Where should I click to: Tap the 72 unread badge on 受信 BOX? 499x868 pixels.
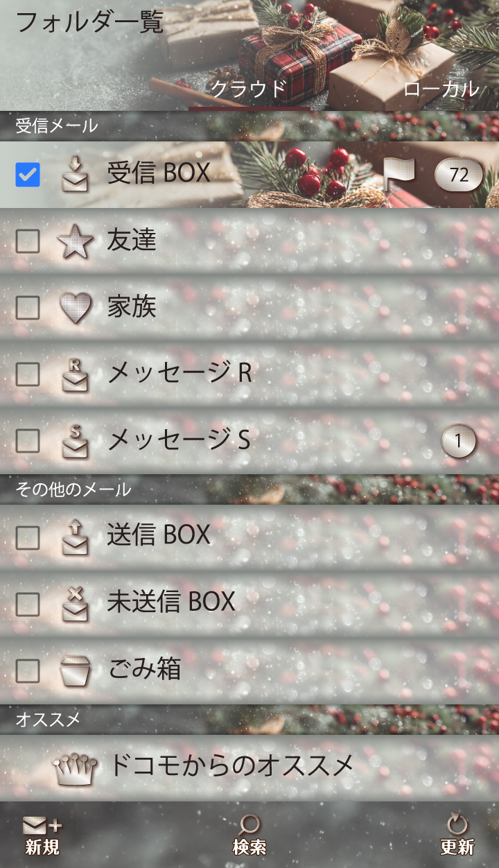tap(458, 175)
